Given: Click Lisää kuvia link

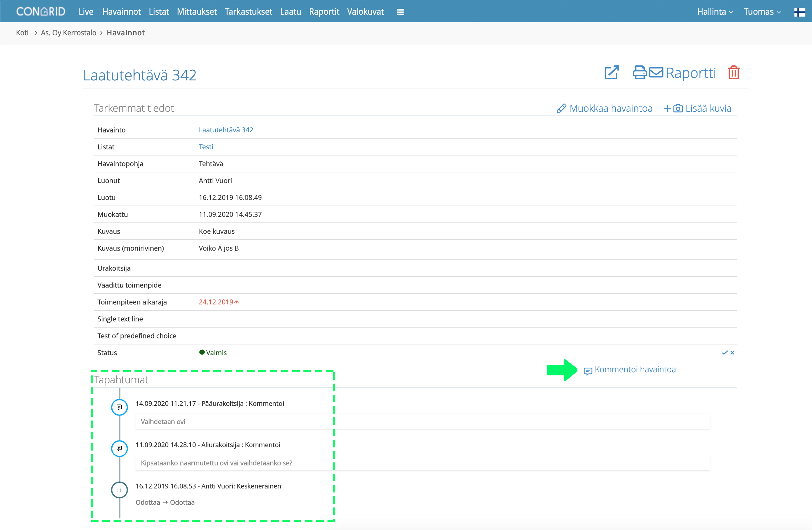Looking at the screenshot, I should [708, 108].
